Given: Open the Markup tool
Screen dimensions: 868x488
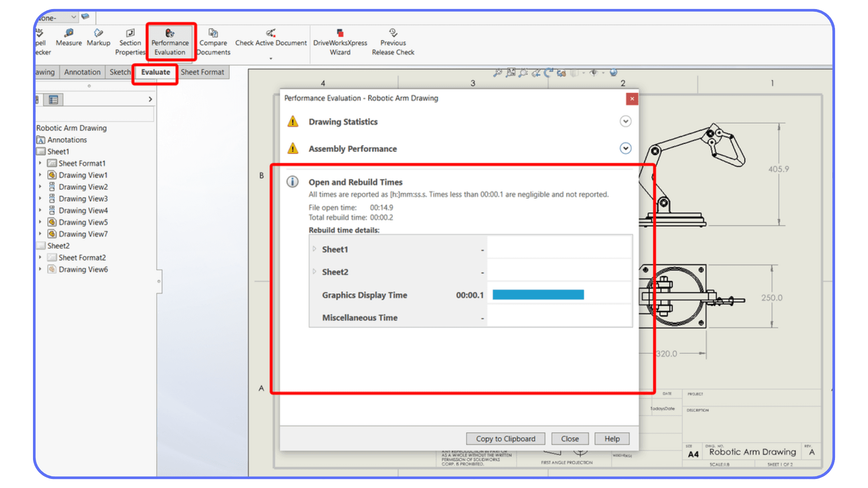Looking at the screenshot, I should 99,38.
